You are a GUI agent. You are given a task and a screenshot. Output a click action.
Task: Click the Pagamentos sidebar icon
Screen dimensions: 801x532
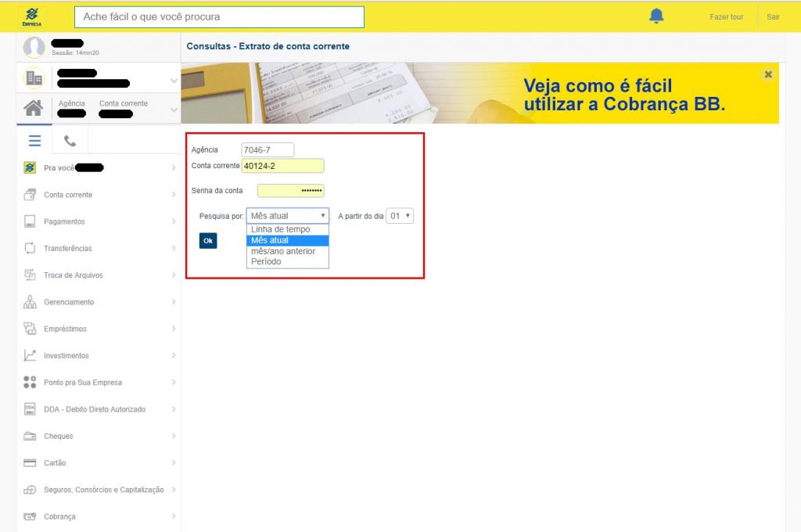30,221
